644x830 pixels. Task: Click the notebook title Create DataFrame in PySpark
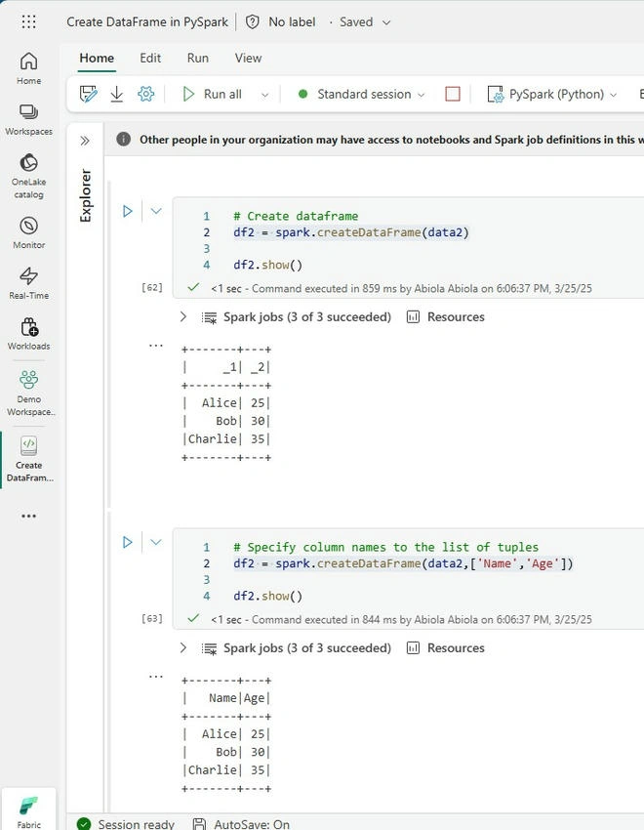click(x=147, y=21)
